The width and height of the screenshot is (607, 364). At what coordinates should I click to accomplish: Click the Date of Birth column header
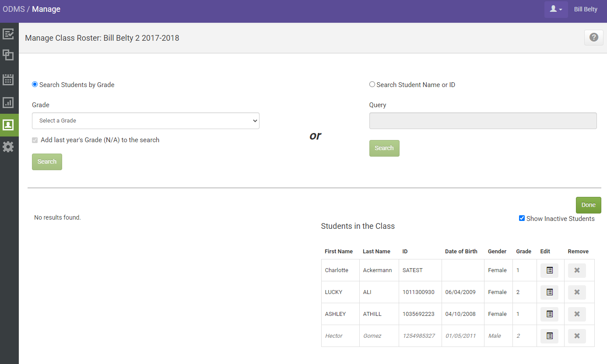point(461,252)
